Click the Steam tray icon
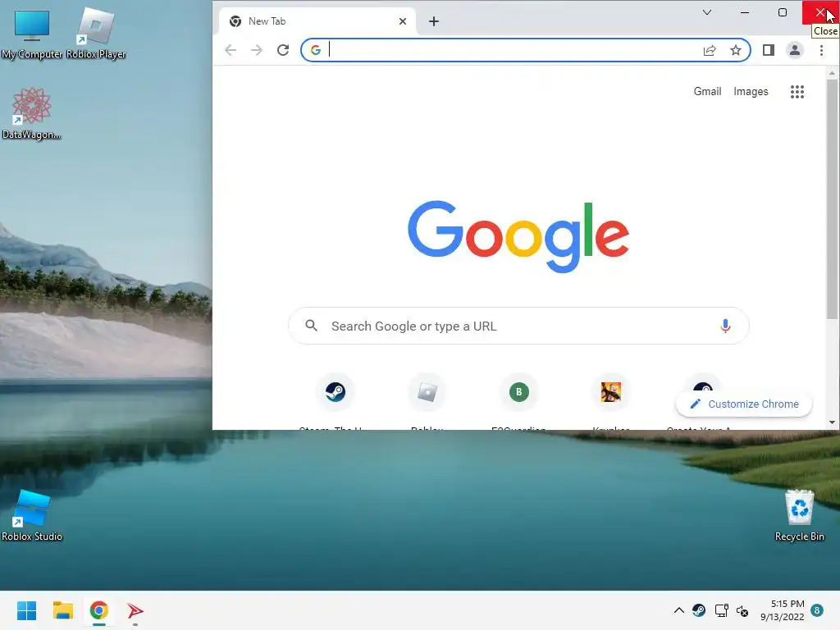840x630 pixels. click(699, 610)
